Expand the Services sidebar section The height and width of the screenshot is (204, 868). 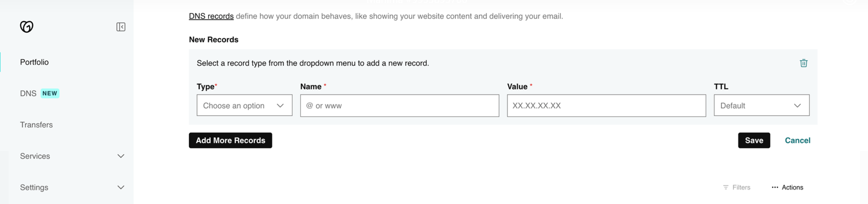tap(72, 156)
